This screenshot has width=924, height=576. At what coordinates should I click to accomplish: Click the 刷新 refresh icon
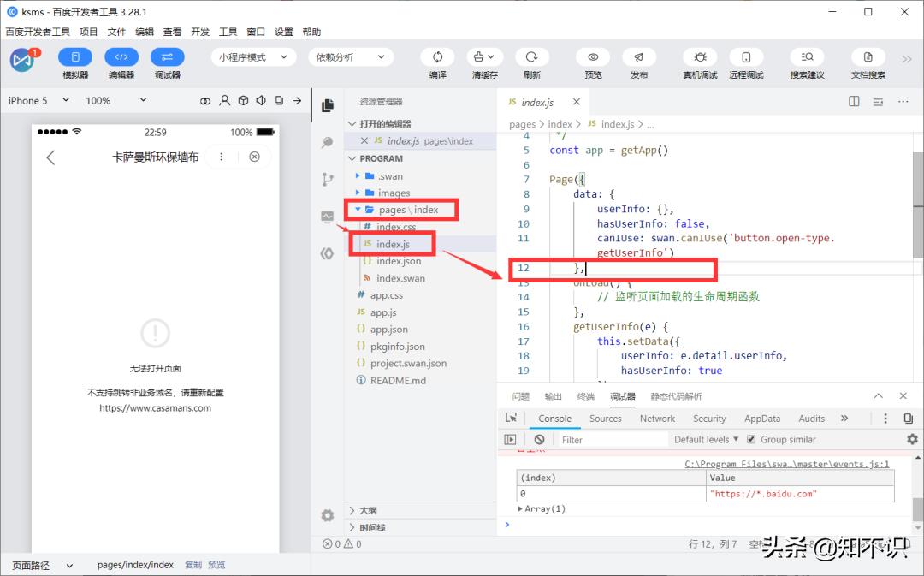pos(531,57)
